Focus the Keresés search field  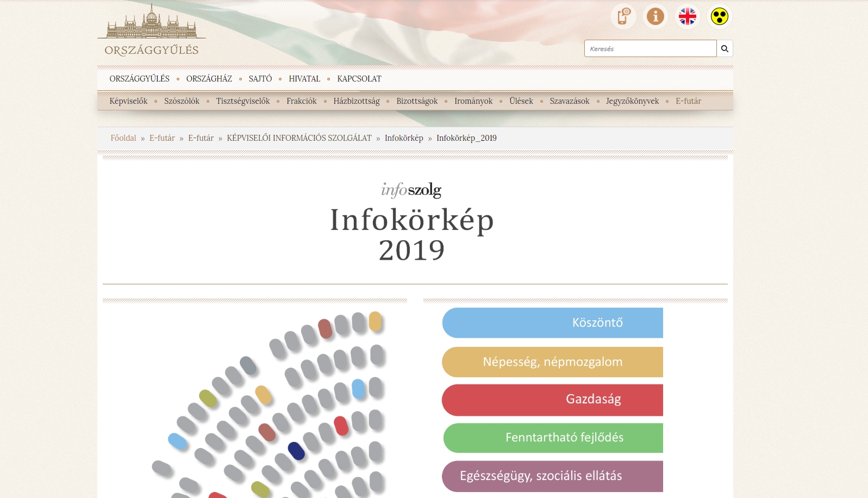(650, 48)
